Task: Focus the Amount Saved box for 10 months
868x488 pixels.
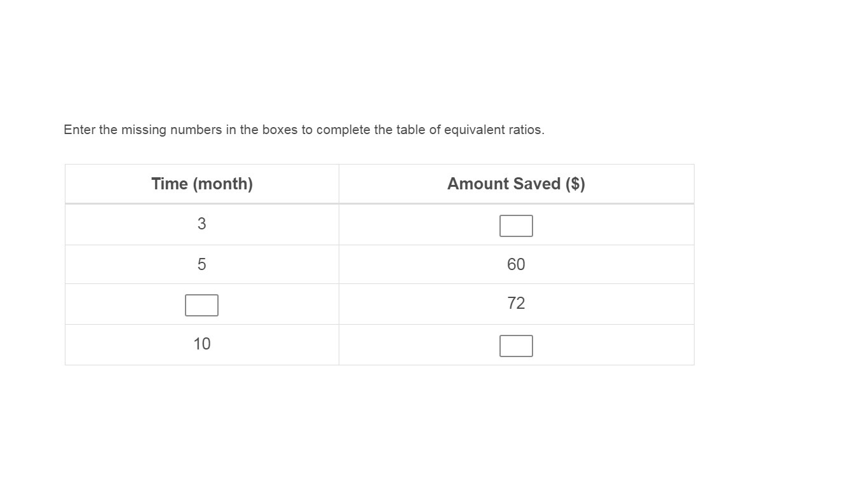Action: (x=516, y=346)
